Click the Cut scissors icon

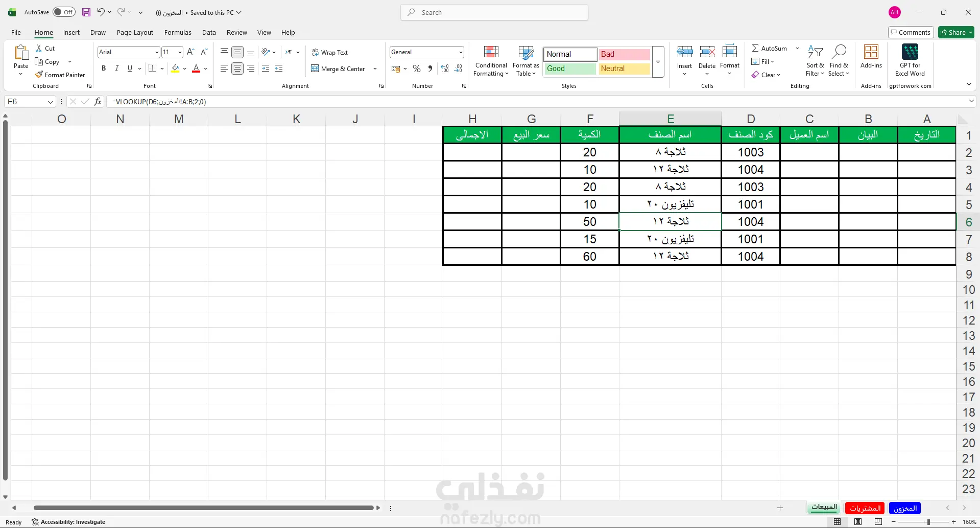pyautogui.click(x=39, y=48)
